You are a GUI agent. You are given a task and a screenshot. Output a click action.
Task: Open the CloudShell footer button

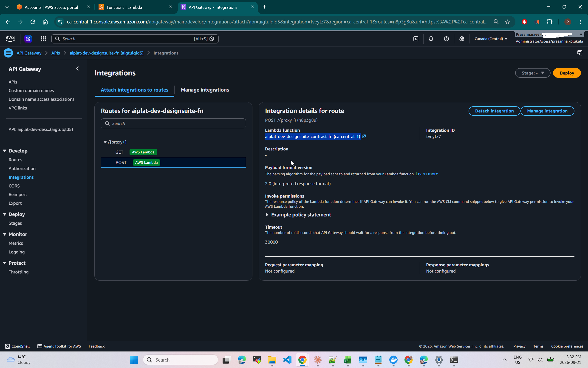coord(17,346)
